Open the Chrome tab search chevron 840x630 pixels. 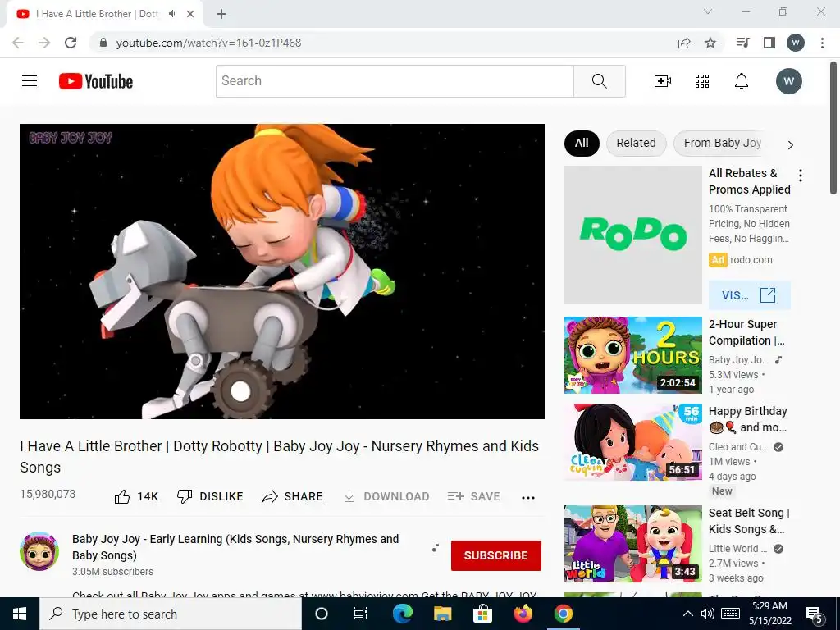pos(708,11)
